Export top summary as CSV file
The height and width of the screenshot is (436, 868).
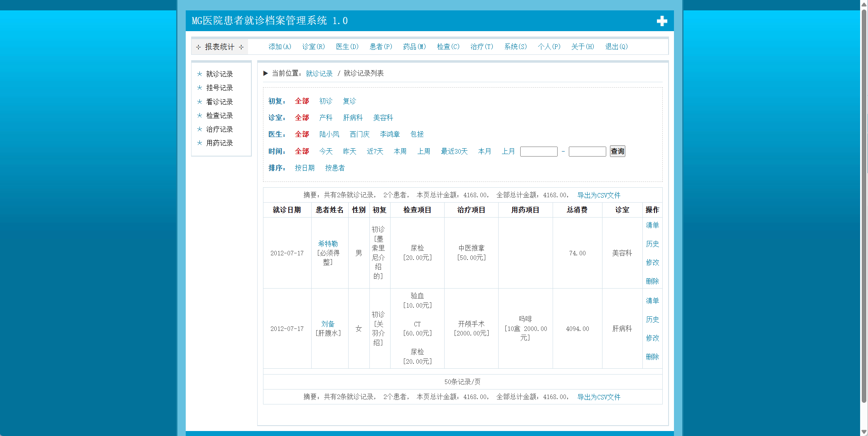(x=598, y=195)
